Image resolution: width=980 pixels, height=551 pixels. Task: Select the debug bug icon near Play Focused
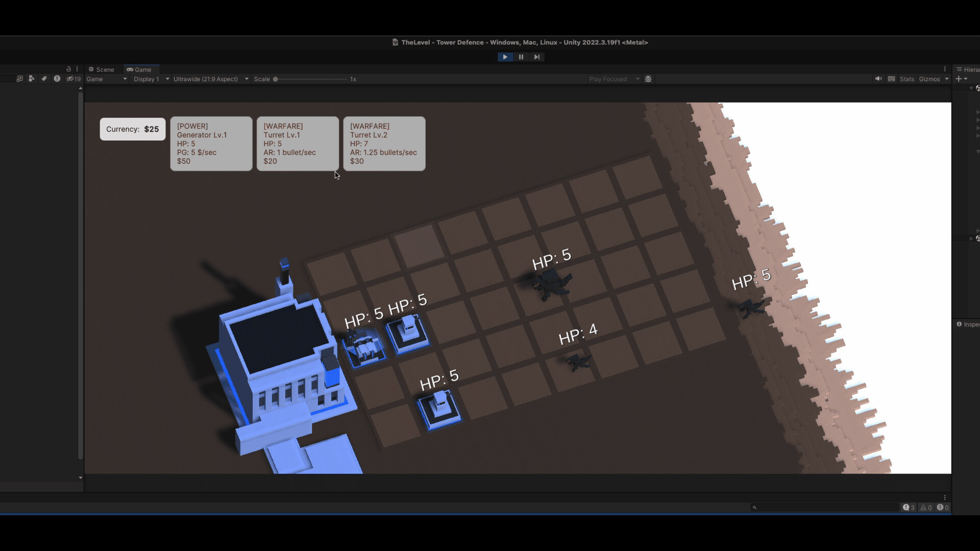648,79
